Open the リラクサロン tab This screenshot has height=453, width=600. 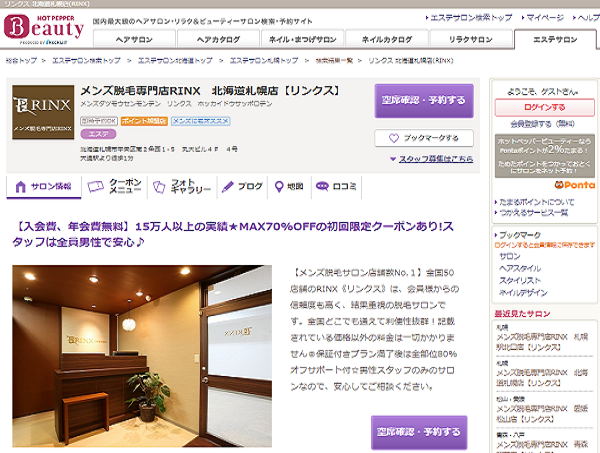[471, 39]
